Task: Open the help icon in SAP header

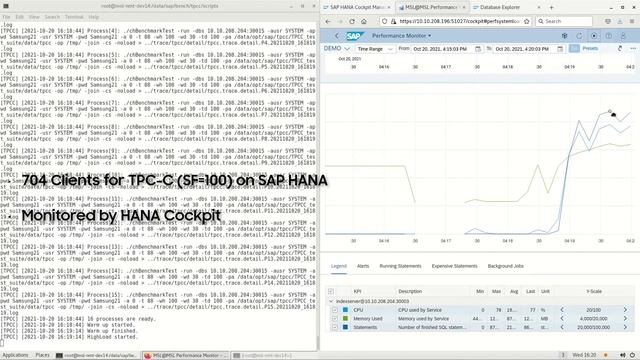Action: (x=609, y=36)
